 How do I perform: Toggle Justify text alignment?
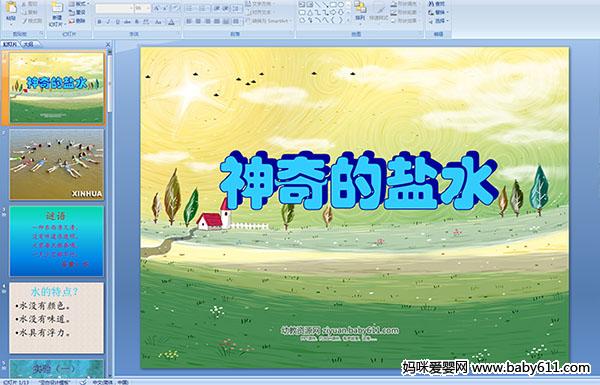coord(217,21)
